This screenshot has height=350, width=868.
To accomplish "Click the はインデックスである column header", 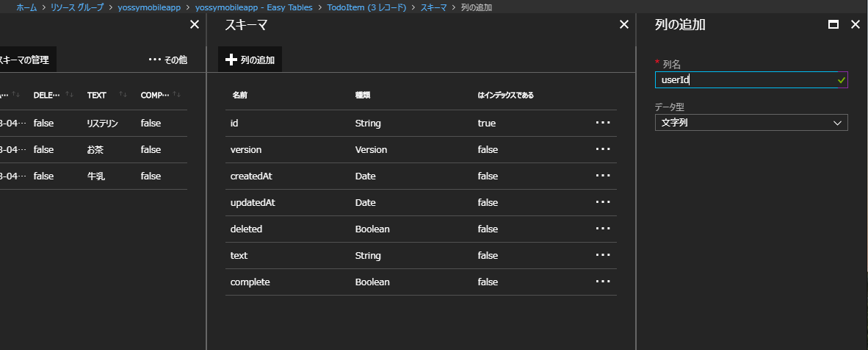I will 505,95.
